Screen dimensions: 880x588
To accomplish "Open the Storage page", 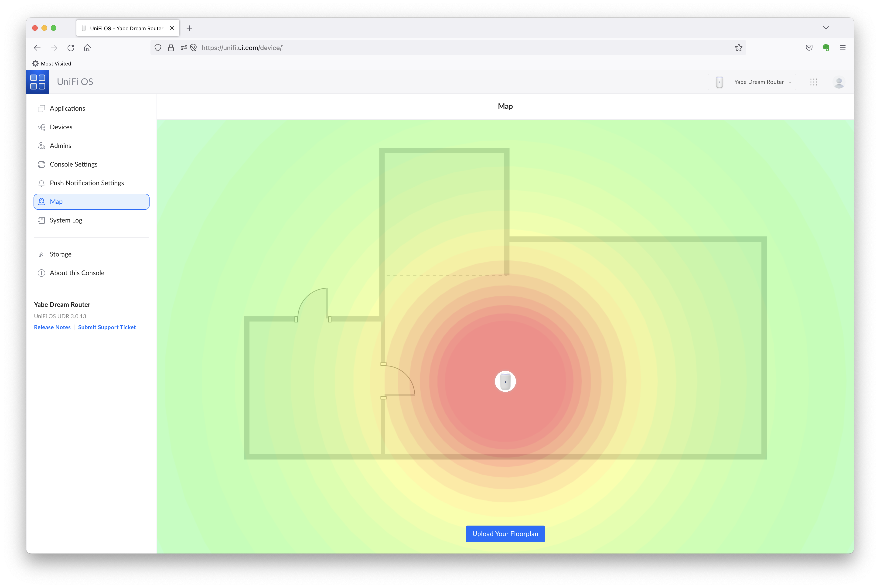I will (91, 254).
